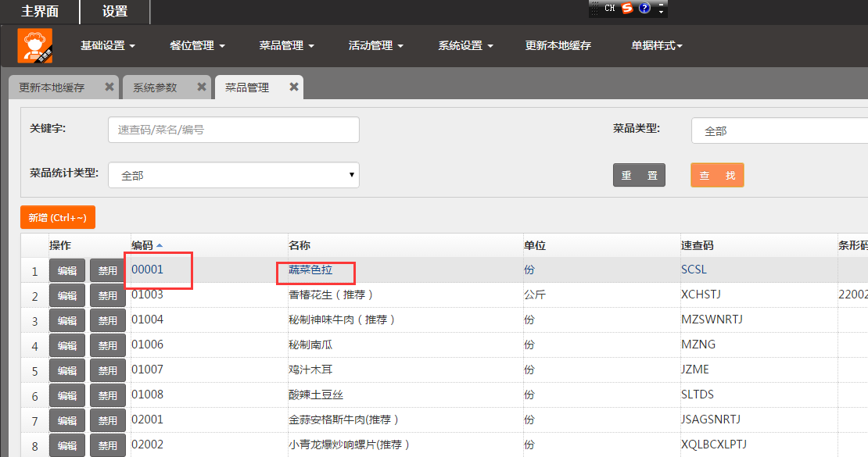The image size is (868, 457).
Task: Expand the 菜品管理 menu
Action: click(x=287, y=45)
